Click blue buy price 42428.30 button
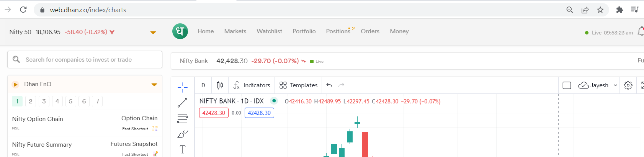This screenshot has width=644, height=157. tap(259, 113)
